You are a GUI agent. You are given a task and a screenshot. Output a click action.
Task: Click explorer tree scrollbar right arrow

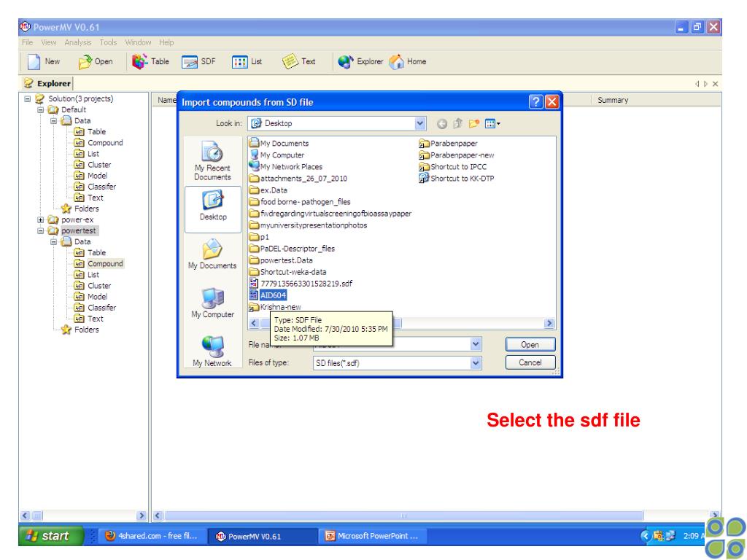[x=141, y=516]
